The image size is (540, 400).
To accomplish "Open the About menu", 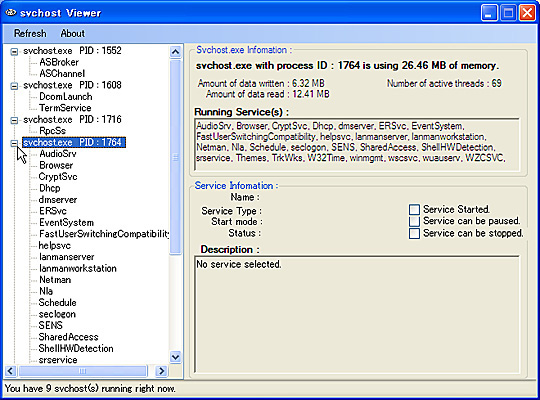I will pos(73,33).
